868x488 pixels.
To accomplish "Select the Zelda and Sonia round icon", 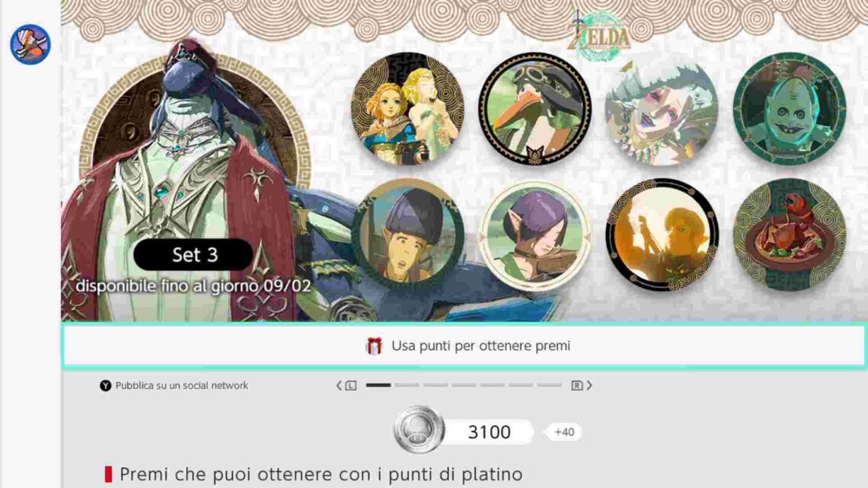I will [x=407, y=109].
